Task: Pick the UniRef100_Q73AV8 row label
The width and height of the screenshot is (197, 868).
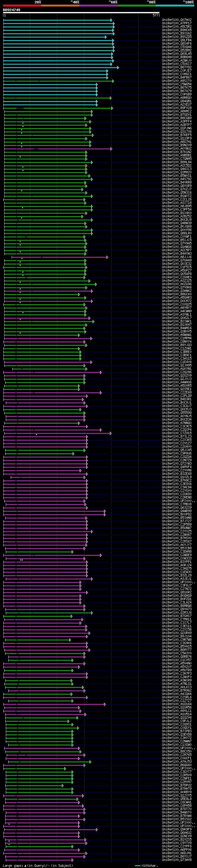Action: [x=177, y=860]
